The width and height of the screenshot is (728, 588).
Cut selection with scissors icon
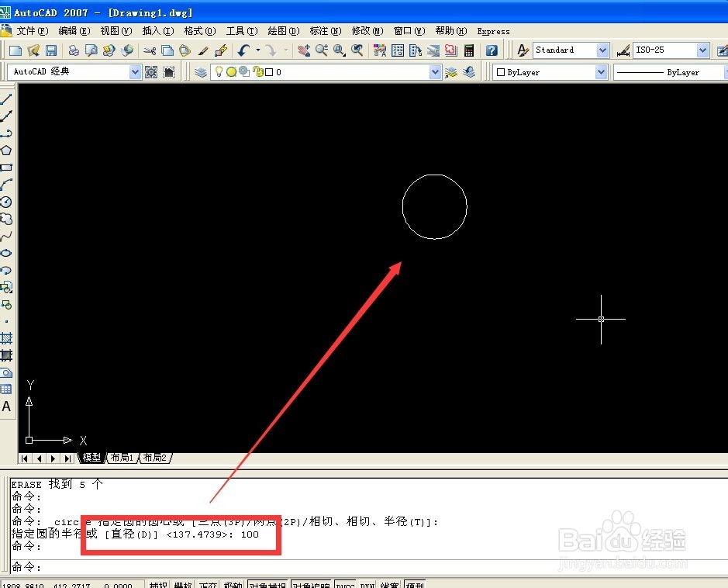tap(150, 50)
